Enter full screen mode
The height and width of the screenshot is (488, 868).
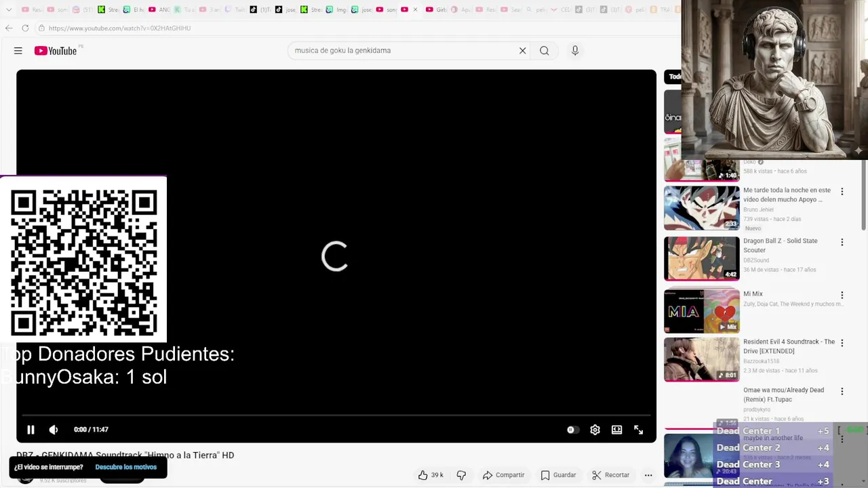pyautogui.click(x=638, y=430)
